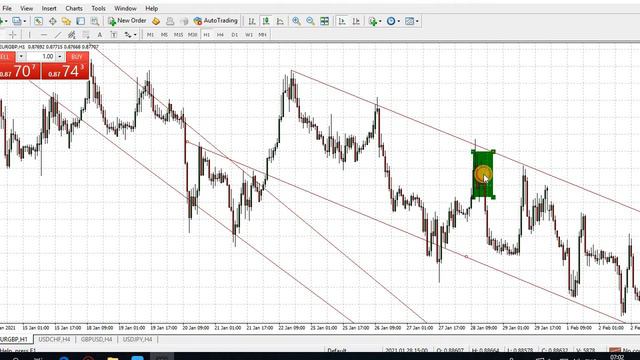
Task: Switch to the H4 timeframe
Action: coord(220,35)
